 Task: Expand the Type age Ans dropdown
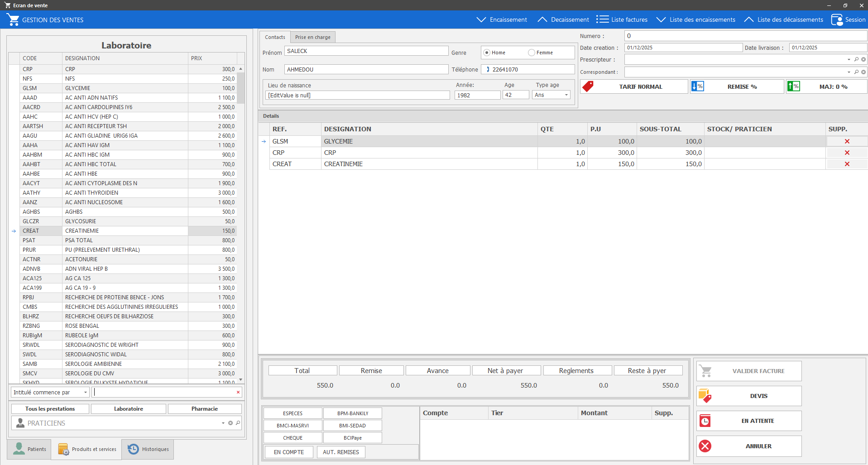566,95
